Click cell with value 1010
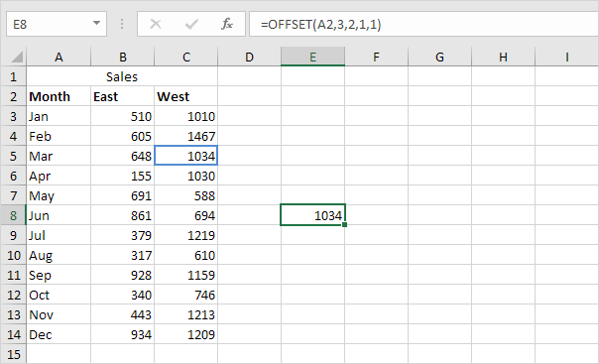This screenshot has width=599, height=364. tap(186, 116)
